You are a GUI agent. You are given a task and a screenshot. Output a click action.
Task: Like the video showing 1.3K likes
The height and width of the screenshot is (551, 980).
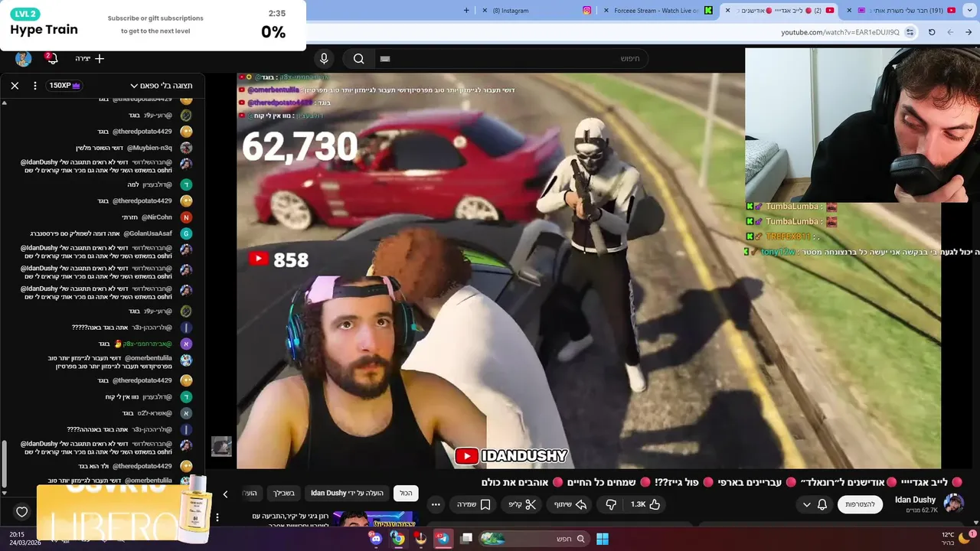coord(645,504)
